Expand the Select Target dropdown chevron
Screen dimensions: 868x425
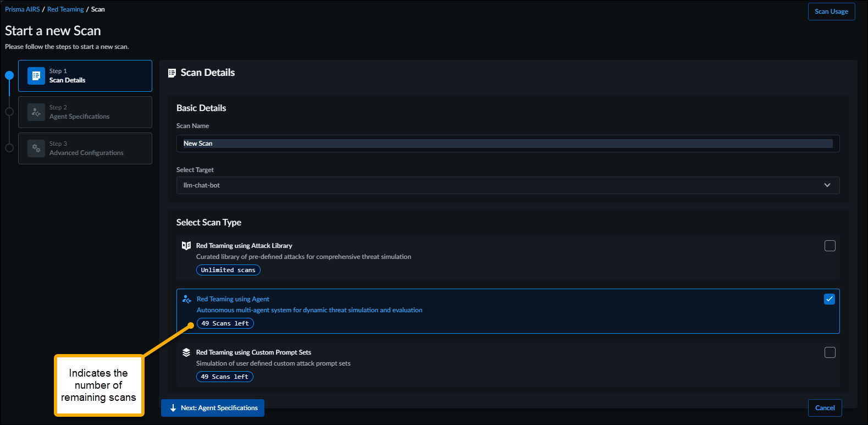tap(827, 185)
